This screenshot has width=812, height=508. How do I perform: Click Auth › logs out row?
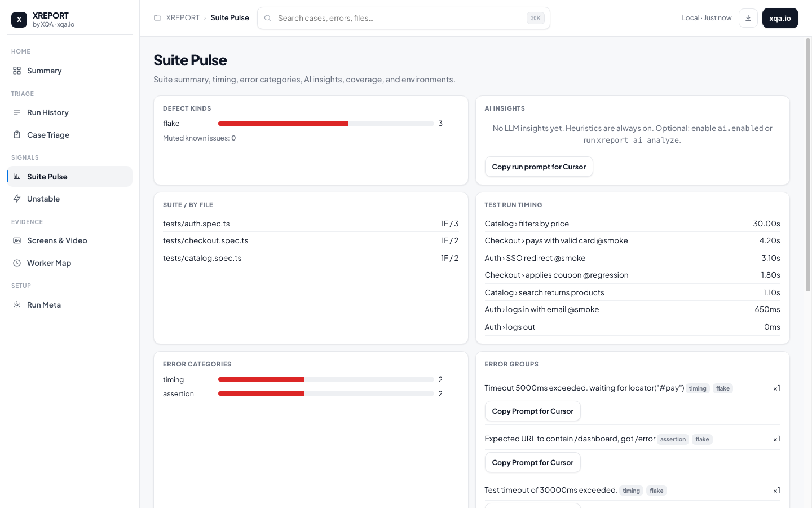click(632, 327)
